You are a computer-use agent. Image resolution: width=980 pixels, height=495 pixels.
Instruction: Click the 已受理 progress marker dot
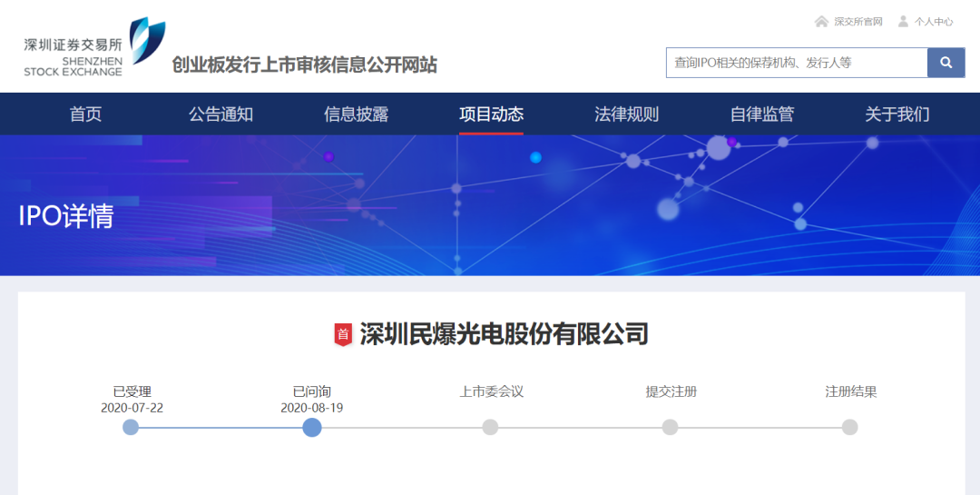click(131, 428)
